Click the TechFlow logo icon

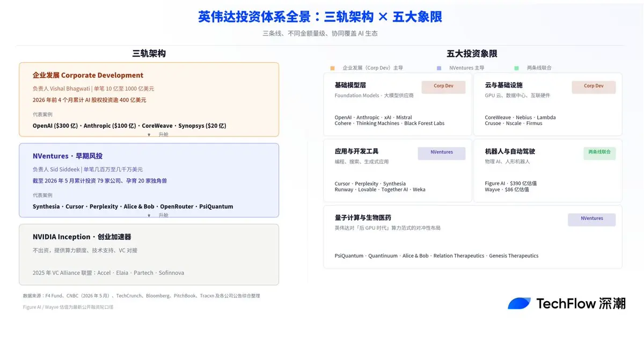(519, 303)
